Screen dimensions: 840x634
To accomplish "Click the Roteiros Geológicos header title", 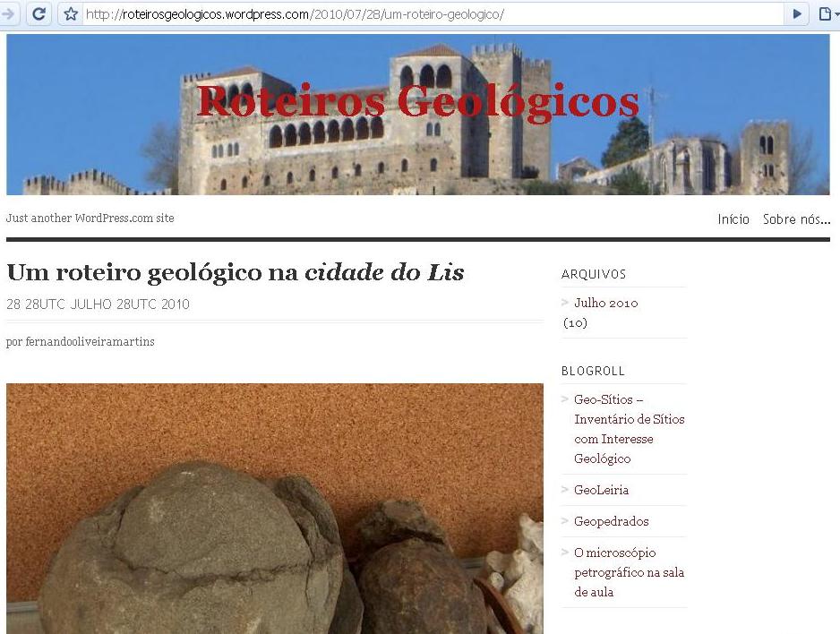I will (x=418, y=102).
